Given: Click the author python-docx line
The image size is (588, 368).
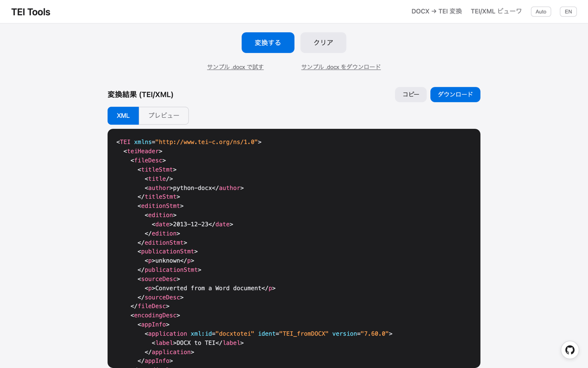Looking at the screenshot, I should pyautogui.click(x=194, y=188).
